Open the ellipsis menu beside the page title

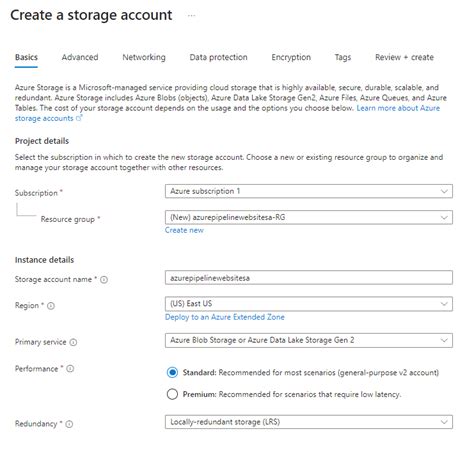[191, 15]
